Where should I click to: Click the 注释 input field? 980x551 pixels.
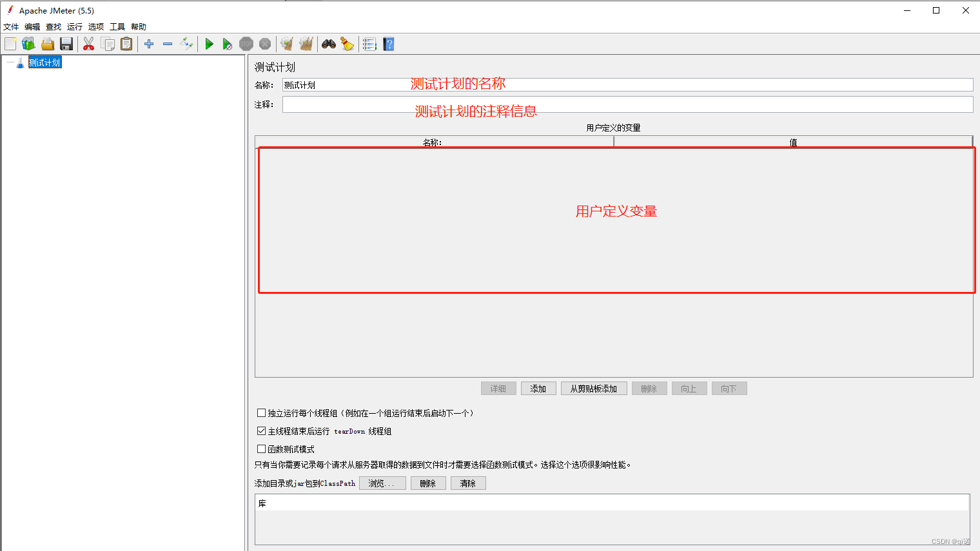click(627, 104)
